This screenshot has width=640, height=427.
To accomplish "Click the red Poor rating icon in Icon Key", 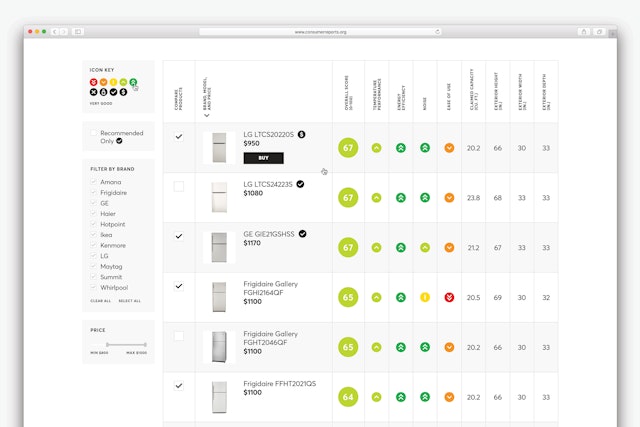I will tap(93, 82).
